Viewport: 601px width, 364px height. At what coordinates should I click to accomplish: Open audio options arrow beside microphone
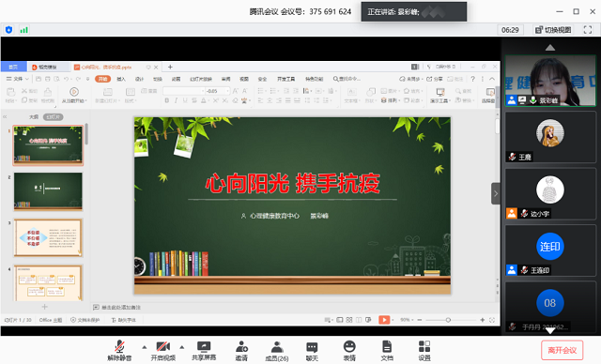(144, 347)
